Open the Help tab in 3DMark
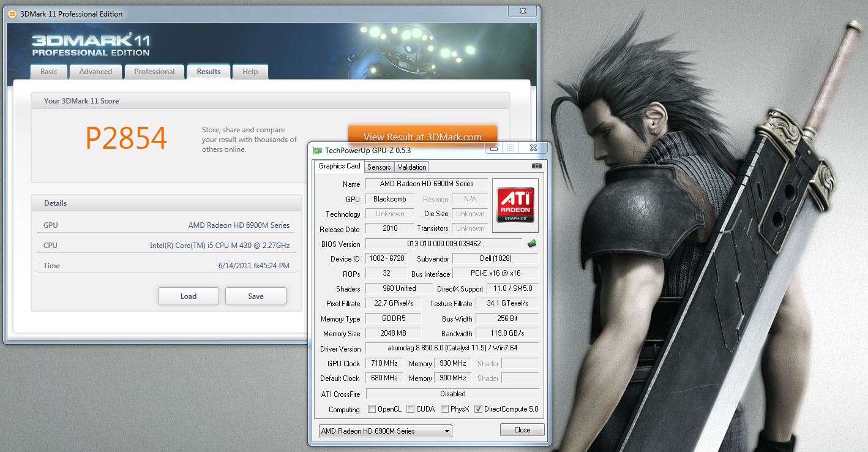The height and width of the screenshot is (452, 868). [250, 72]
